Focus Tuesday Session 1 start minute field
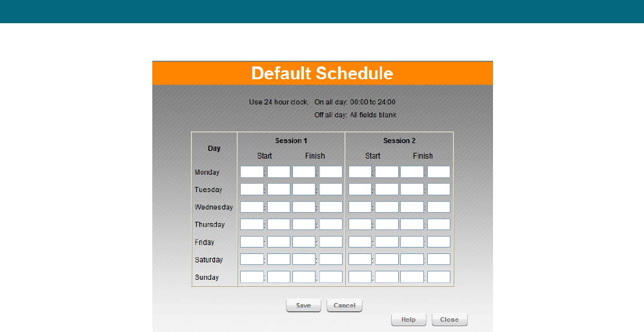Viewport: 644px width, 332px height. (x=279, y=189)
